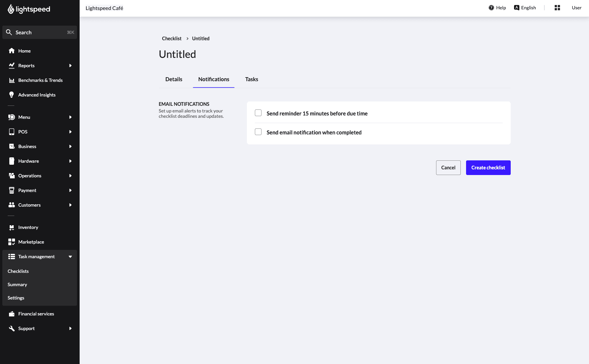Enable email notification when completed
The image size is (589, 364).
pyautogui.click(x=258, y=132)
